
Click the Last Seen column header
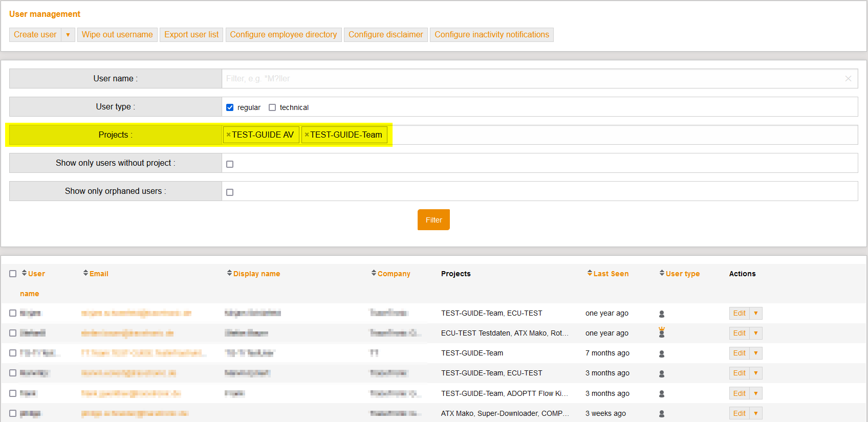click(x=611, y=274)
